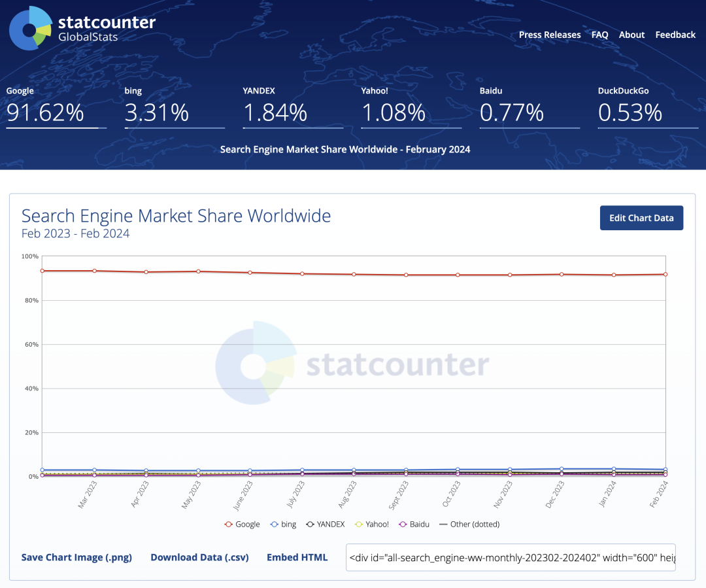
Task: Click the 60% y-axis label
Action: 31,345
